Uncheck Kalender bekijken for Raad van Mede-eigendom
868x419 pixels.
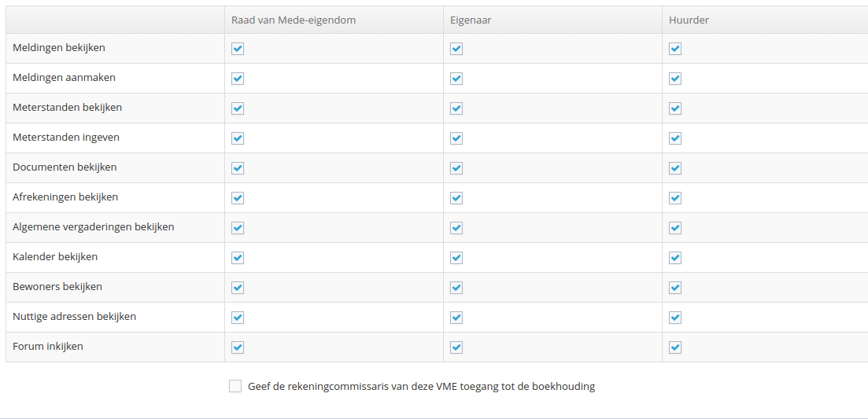[x=238, y=258]
